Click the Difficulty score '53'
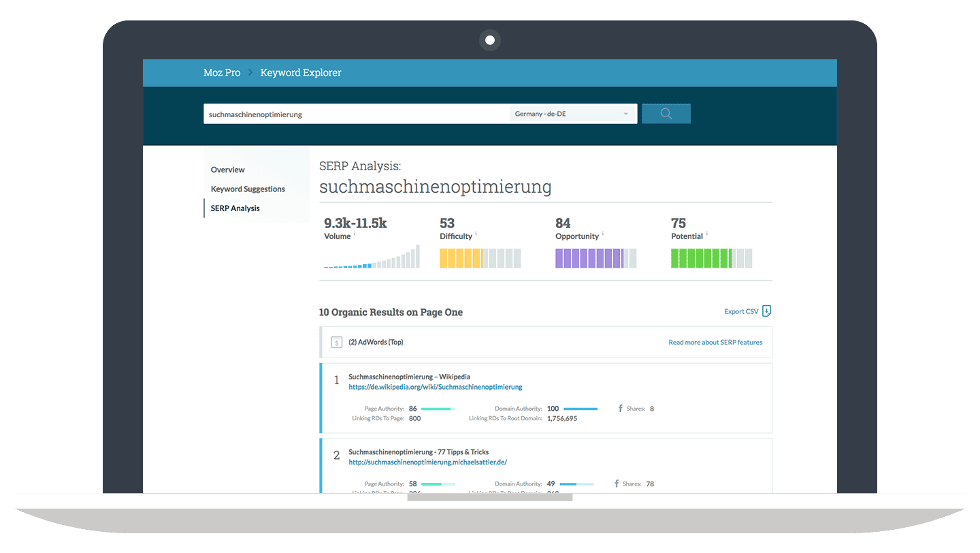The image size is (980, 553). tap(447, 223)
